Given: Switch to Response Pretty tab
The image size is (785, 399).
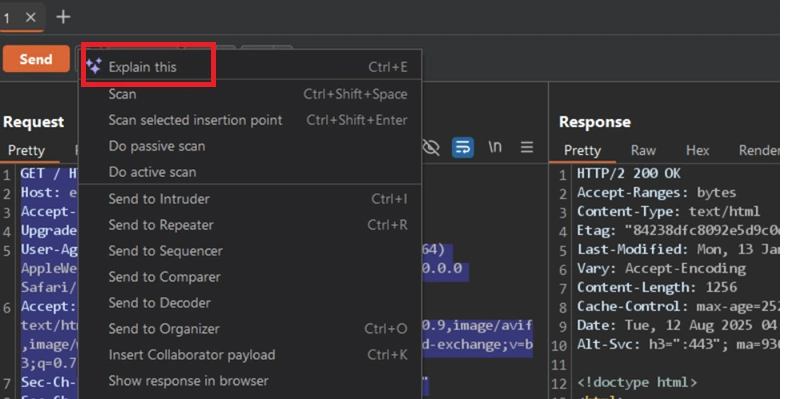Looking at the screenshot, I should (x=582, y=151).
